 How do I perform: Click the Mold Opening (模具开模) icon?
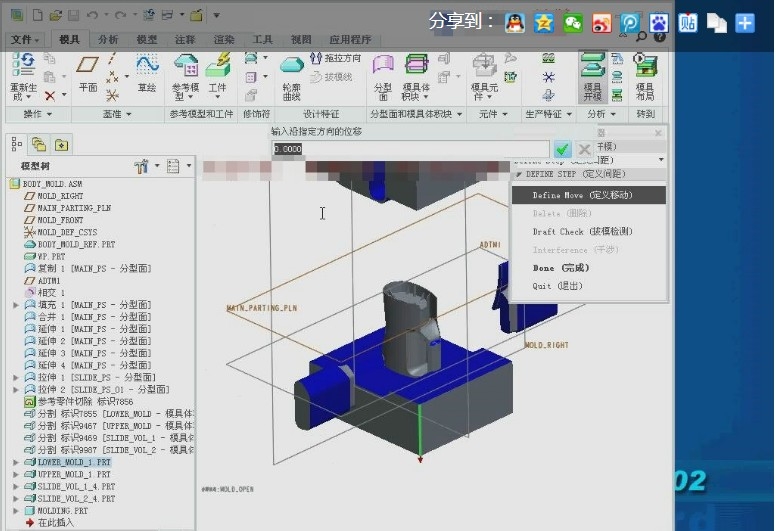[592, 65]
